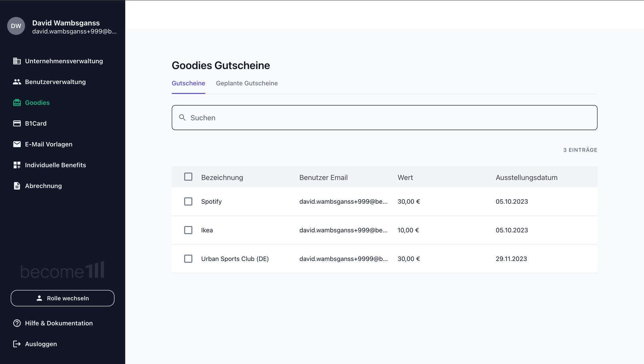This screenshot has width=644, height=364.
Task: Click the Benutzerverwaltung people icon
Action: (17, 82)
